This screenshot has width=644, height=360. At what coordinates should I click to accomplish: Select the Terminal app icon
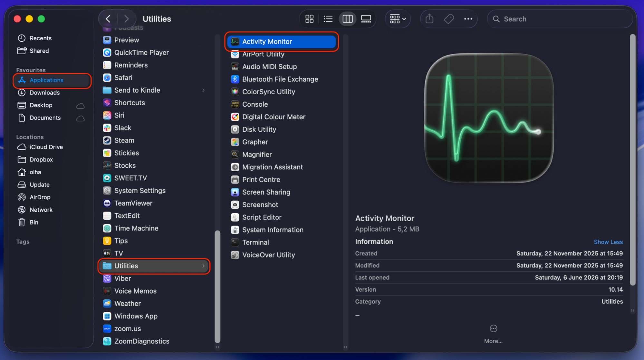click(x=235, y=243)
